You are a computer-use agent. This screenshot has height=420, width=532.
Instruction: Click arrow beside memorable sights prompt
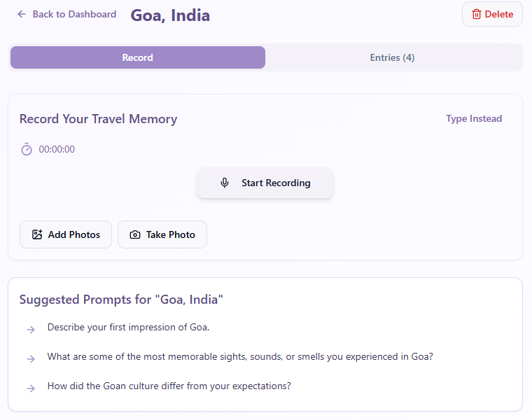point(31,359)
